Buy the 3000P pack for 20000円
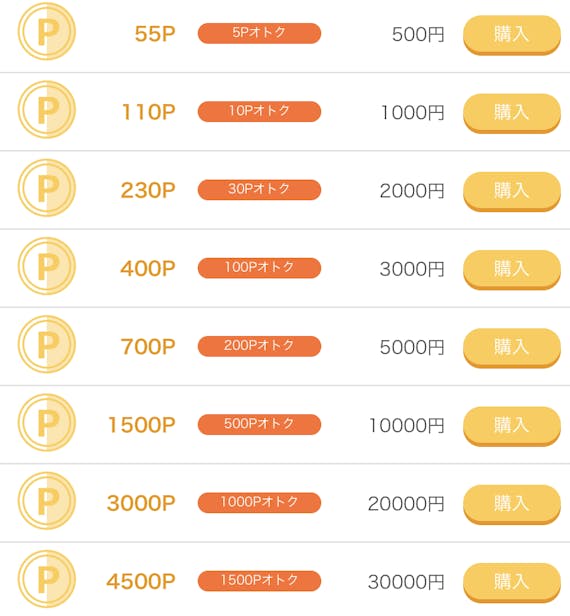Image resolution: width=570 pixels, height=616 pixels. coord(512,504)
